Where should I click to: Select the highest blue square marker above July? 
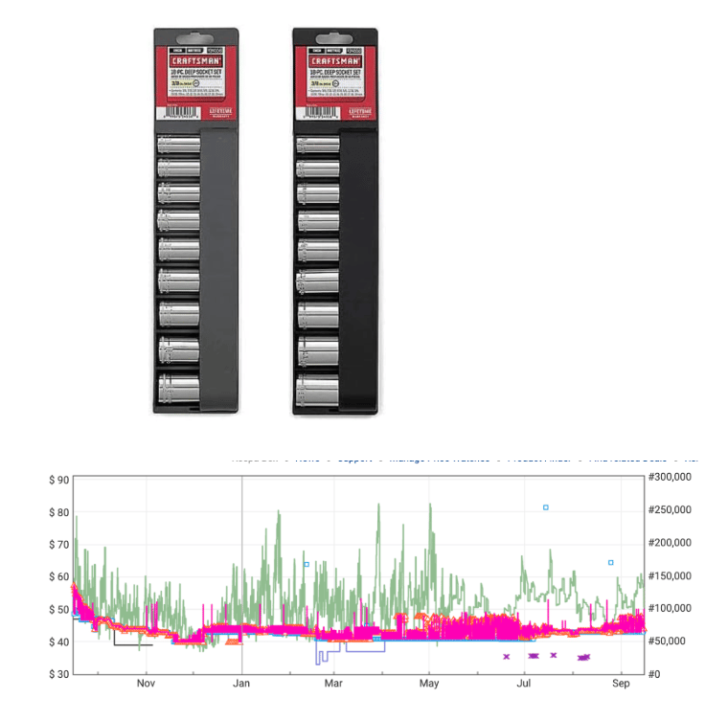pyautogui.click(x=545, y=507)
